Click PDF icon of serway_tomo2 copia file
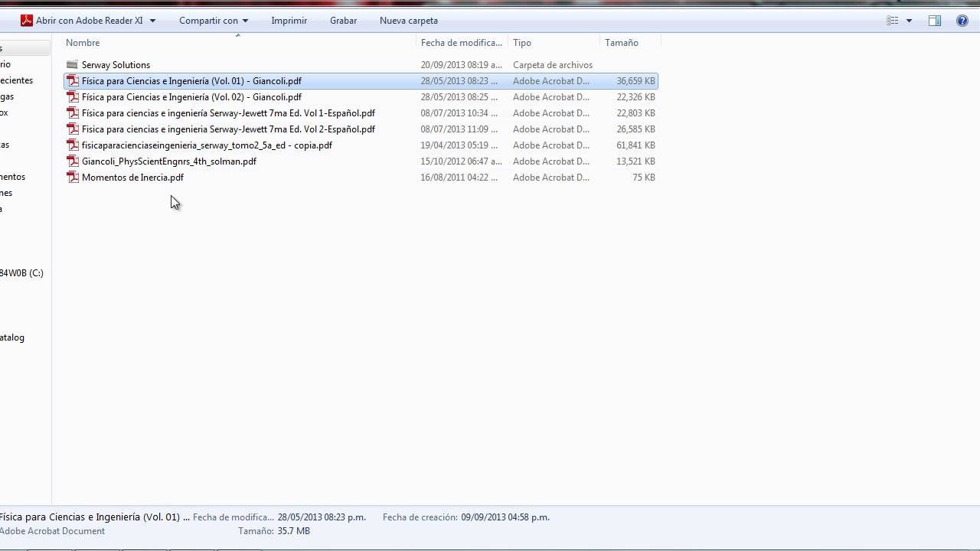This screenshot has width=980, height=551. [73, 145]
